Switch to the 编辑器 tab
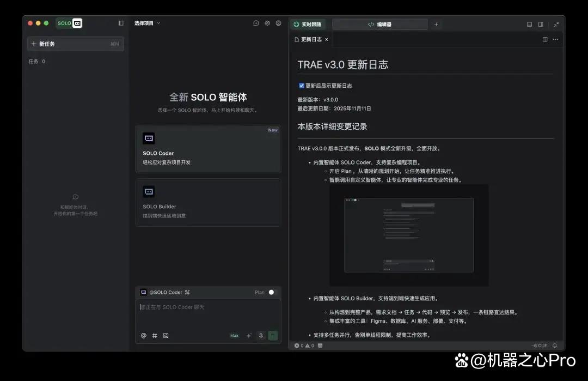This screenshot has height=381, width=588. (x=379, y=25)
